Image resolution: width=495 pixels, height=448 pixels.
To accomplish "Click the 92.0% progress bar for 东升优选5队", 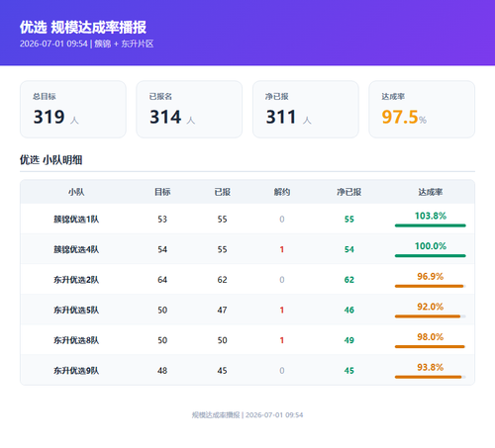I will pos(431,316).
